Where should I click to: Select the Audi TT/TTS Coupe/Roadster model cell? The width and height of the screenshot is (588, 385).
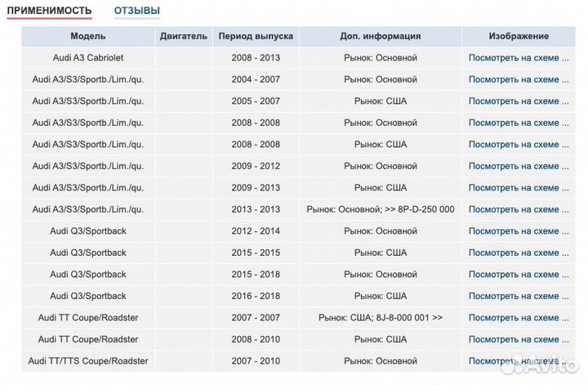click(88, 360)
